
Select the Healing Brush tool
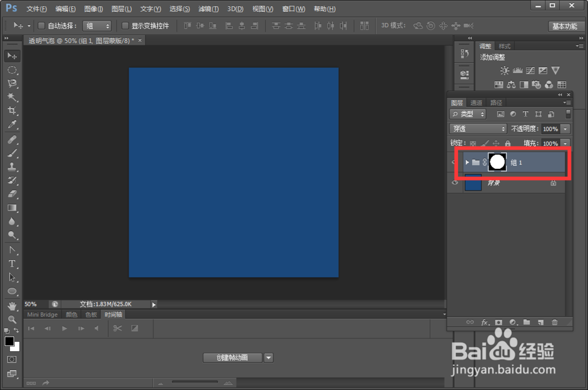(12, 139)
